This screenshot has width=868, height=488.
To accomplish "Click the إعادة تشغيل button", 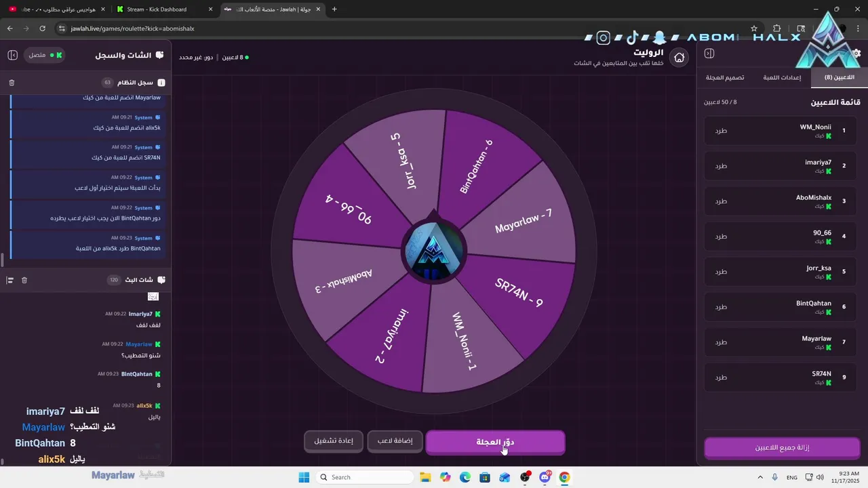I will point(334,441).
